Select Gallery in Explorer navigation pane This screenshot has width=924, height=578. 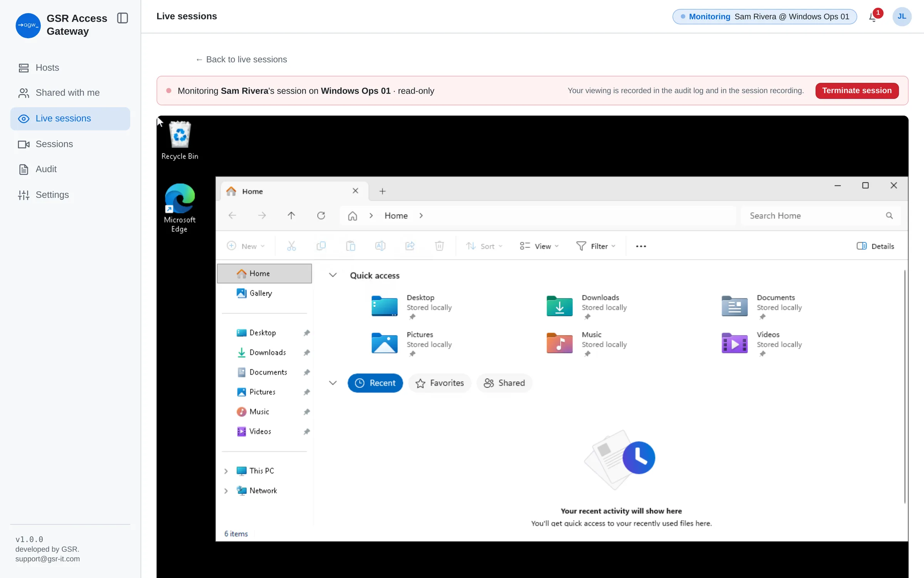point(264,293)
